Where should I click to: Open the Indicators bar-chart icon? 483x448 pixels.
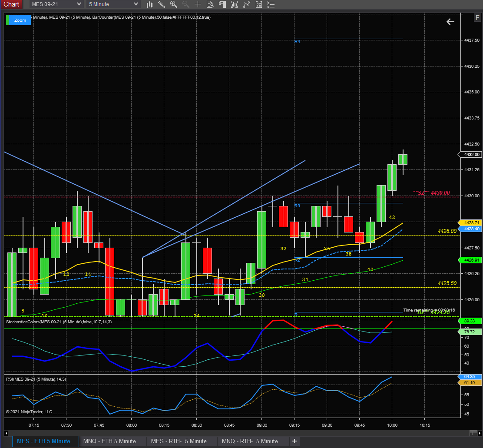pyautogui.click(x=235, y=4)
